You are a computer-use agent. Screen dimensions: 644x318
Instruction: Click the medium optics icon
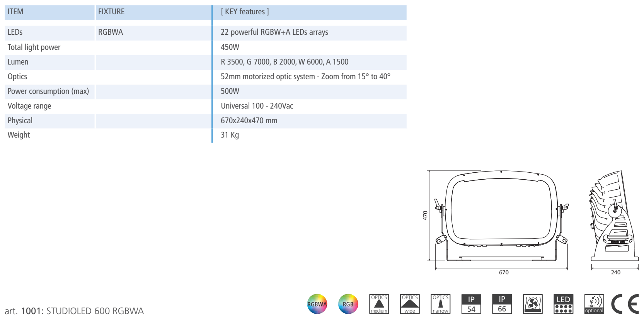pyautogui.click(x=379, y=304)
